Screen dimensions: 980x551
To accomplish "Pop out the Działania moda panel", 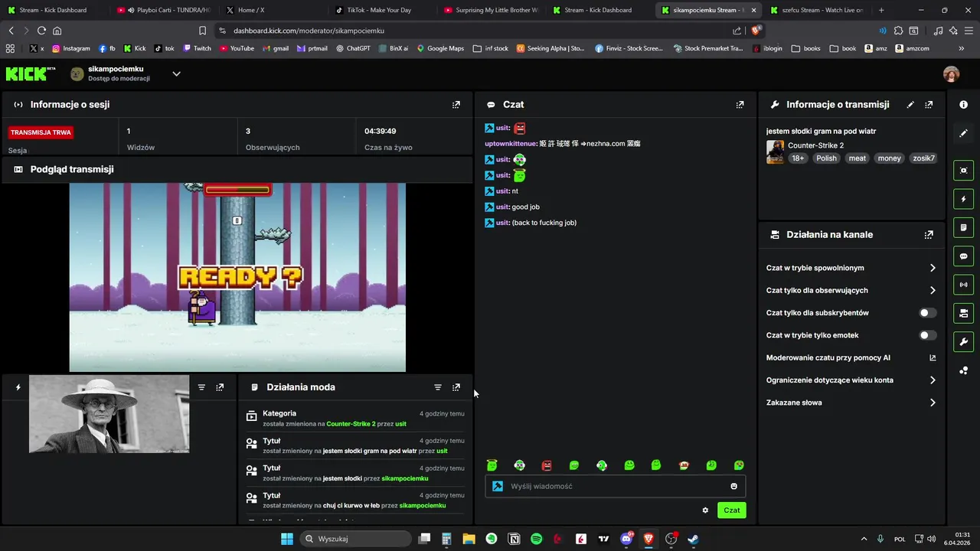I will (x=456, y=387).
